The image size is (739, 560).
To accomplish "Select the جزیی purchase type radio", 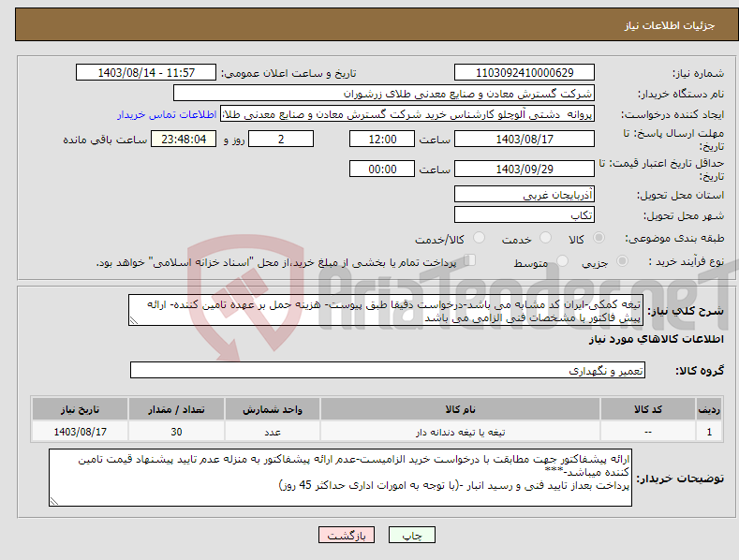I will [x=622, y=260].
